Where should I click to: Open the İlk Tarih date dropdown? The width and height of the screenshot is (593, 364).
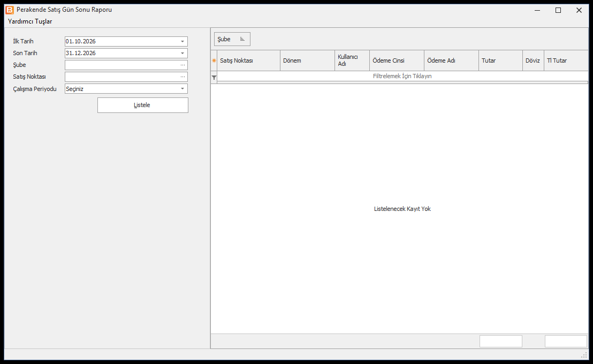coord(183,41)
